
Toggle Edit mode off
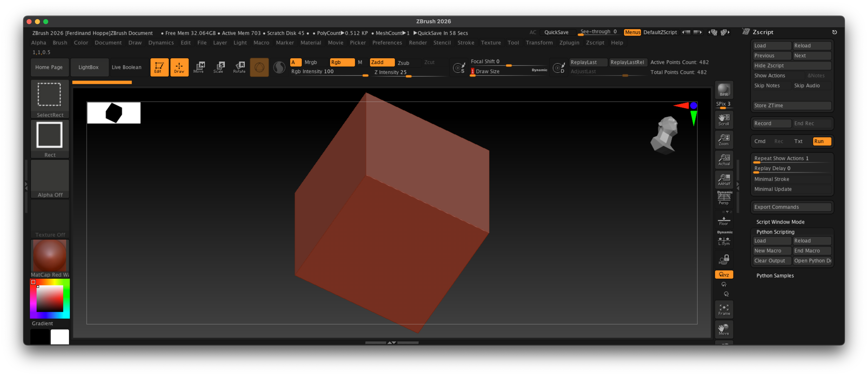point(159,67)
